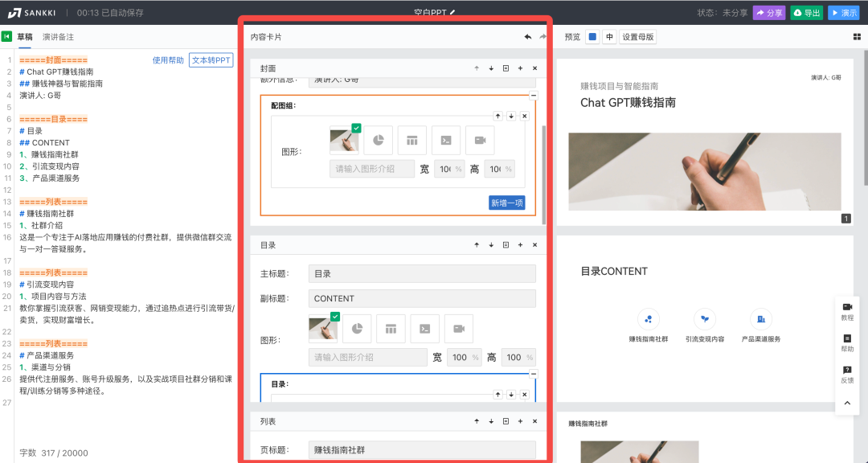Export the presentation with 导出
This screenshot has width=868, height=463.
click(x=807, y=13)
